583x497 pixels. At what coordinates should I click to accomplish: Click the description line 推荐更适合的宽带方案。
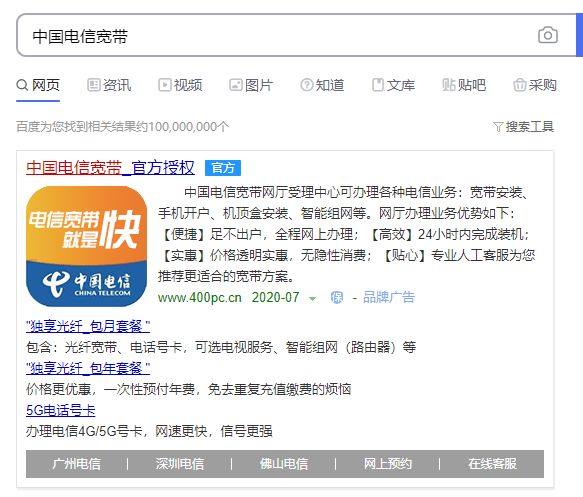coord(227,276)
